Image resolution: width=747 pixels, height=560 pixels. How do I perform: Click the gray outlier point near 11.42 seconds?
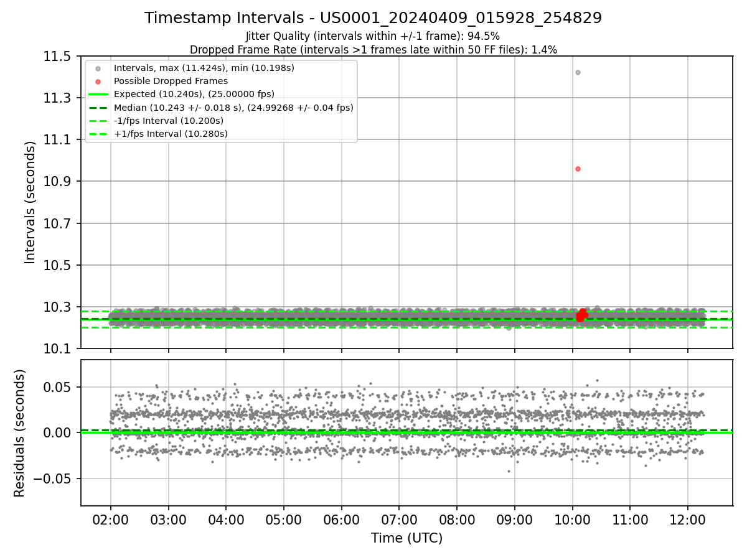click(578, 72)
